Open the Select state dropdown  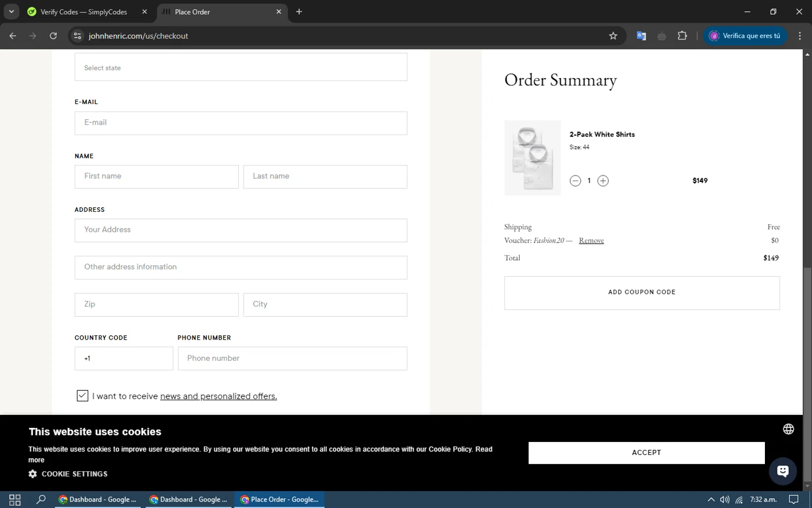click(241, 67)
